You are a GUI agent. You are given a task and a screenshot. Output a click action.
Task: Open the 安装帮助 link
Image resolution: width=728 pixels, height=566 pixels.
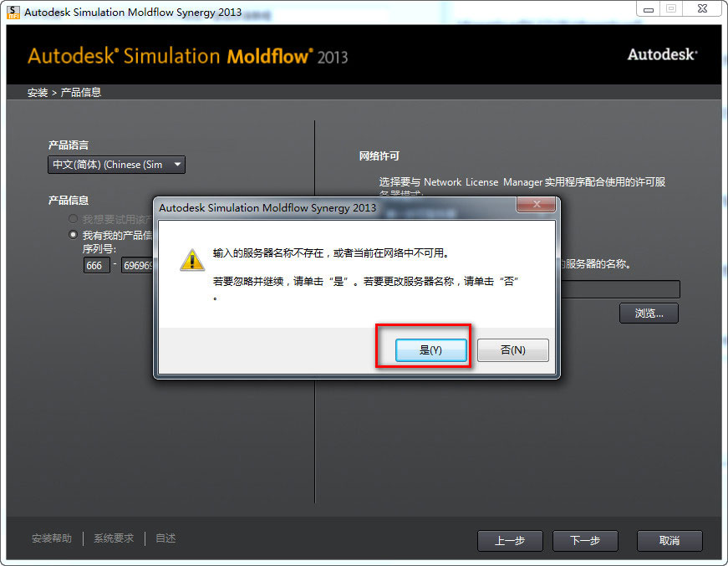pyautogui.click(x=52, y=538)
